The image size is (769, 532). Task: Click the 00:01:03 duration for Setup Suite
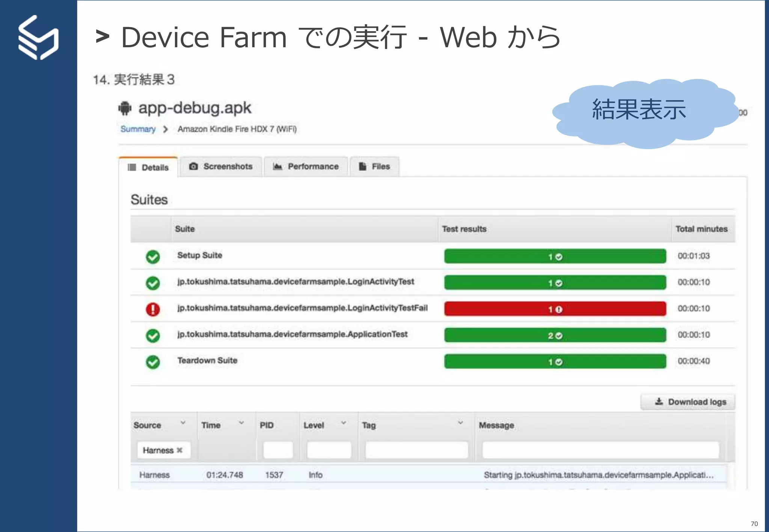pos(694,256)
